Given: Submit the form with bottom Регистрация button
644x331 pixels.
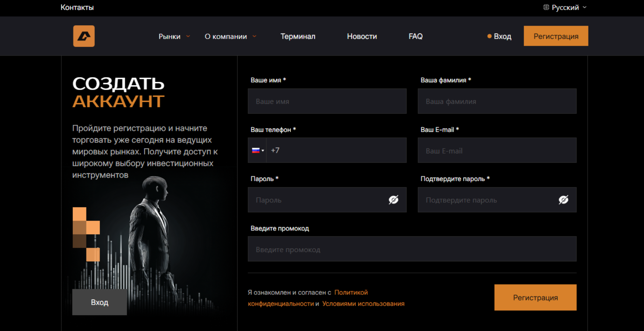Looking at the screenshot, I should point(535,297).
